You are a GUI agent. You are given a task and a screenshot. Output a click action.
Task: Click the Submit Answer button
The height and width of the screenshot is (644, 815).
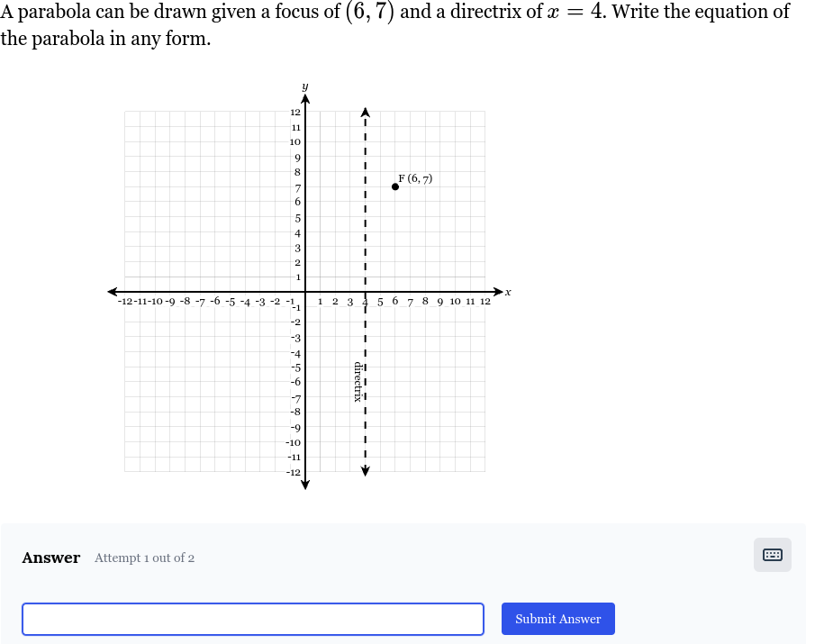pos(557,619)
